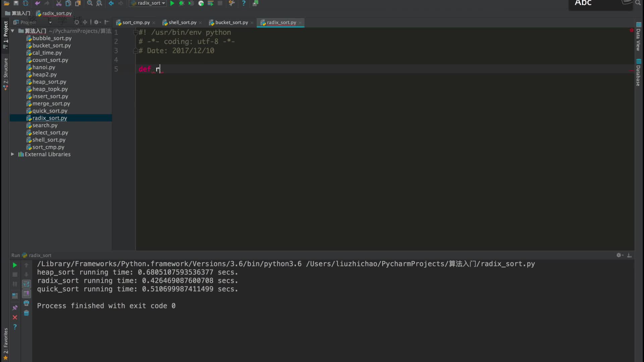Click the concurrency diagram toolbar icon
Viewport: 644px width, 362px height.
pyautogui.click(x=210, y=3)
